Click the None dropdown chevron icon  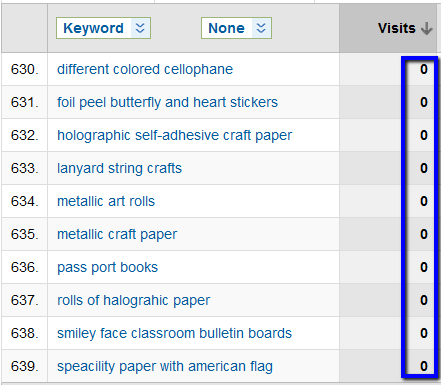click(x=261, y=28)
